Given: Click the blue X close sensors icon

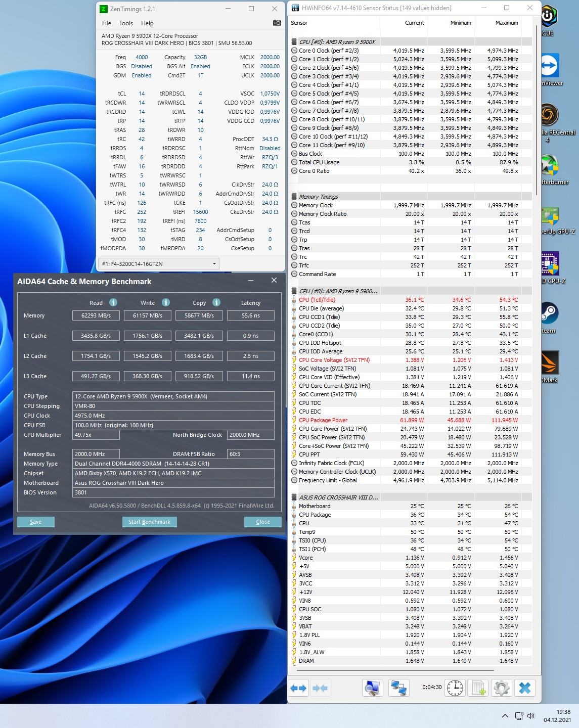Looking at the screenshot, I should pos(525,688).
